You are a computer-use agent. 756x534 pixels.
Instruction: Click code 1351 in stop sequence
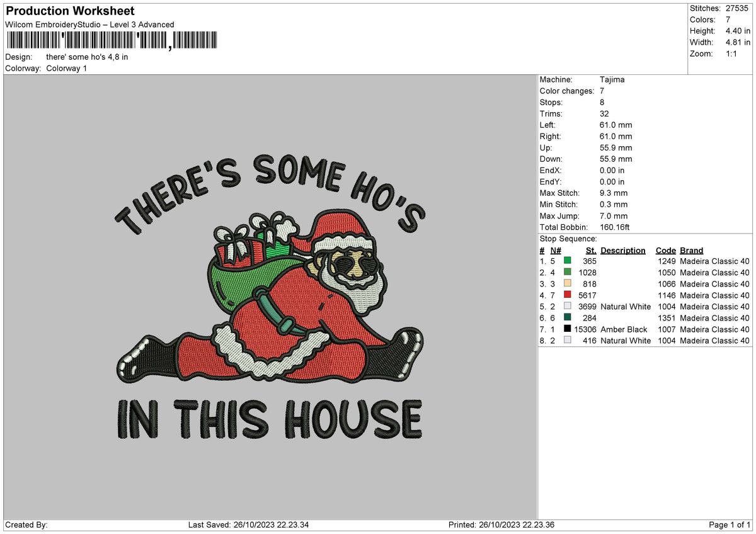[x=667, y=317]
